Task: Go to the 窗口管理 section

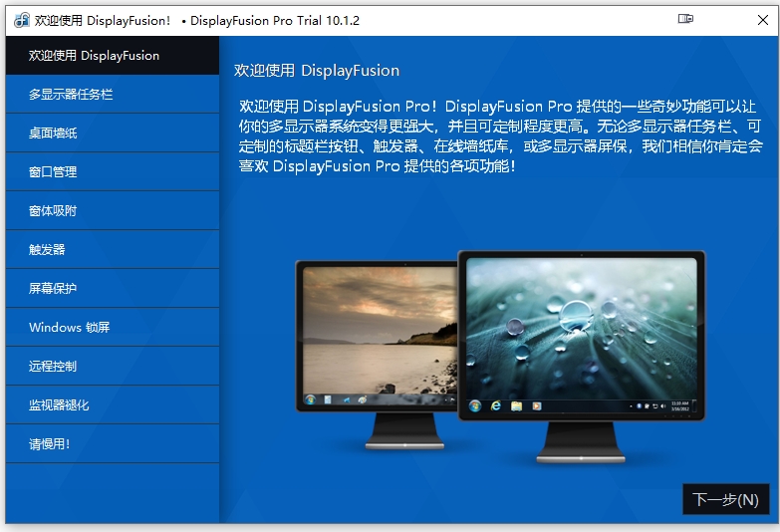Action: (112, 172)
